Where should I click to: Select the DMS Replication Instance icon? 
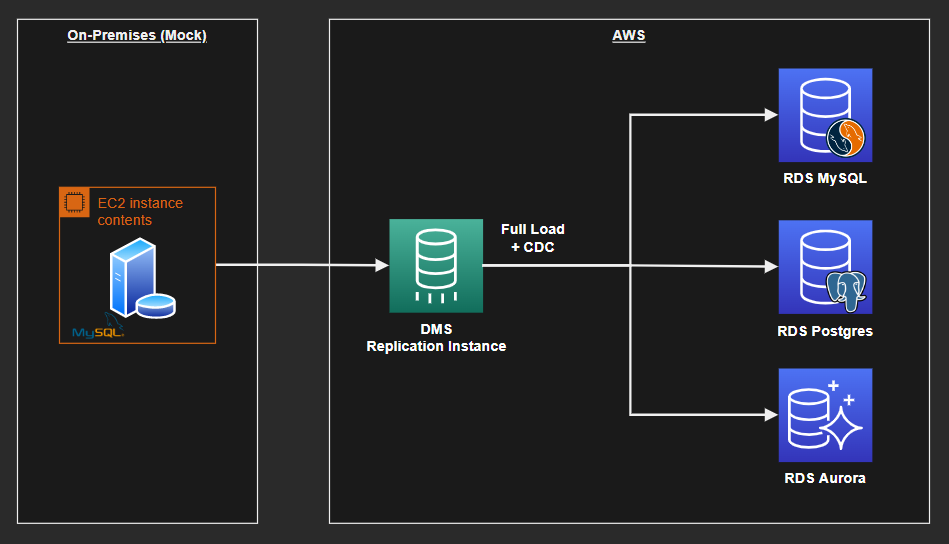point(436,266)
